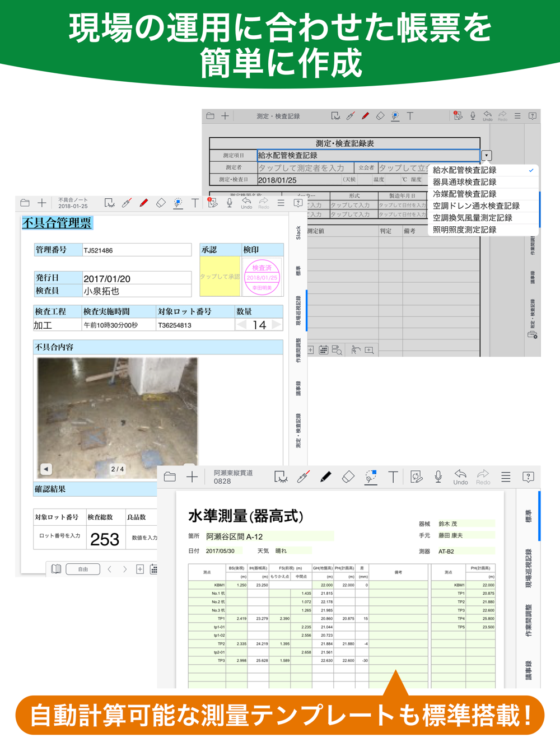Viewport: 560px width, 747px height.
Task: Switch to 現場巡視記録 tab in 水準測量 sidebar
Action: 528,568
